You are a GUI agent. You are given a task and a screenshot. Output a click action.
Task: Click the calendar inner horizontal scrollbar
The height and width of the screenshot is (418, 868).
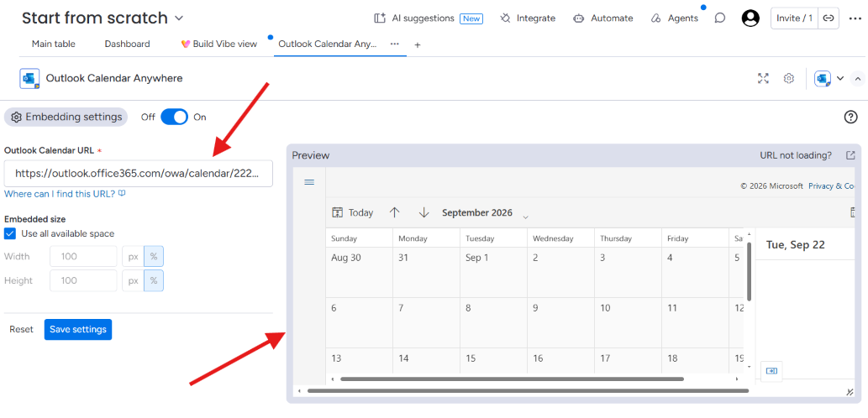512,379
